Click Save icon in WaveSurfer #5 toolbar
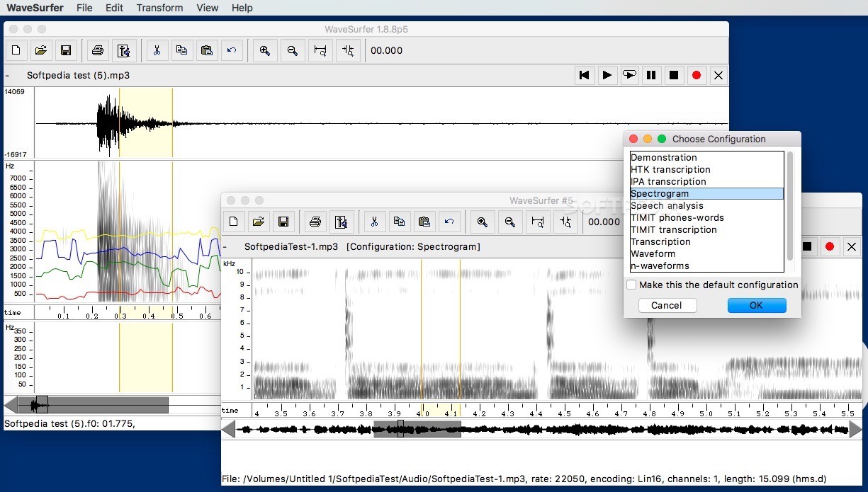 [x=283, y=222]
